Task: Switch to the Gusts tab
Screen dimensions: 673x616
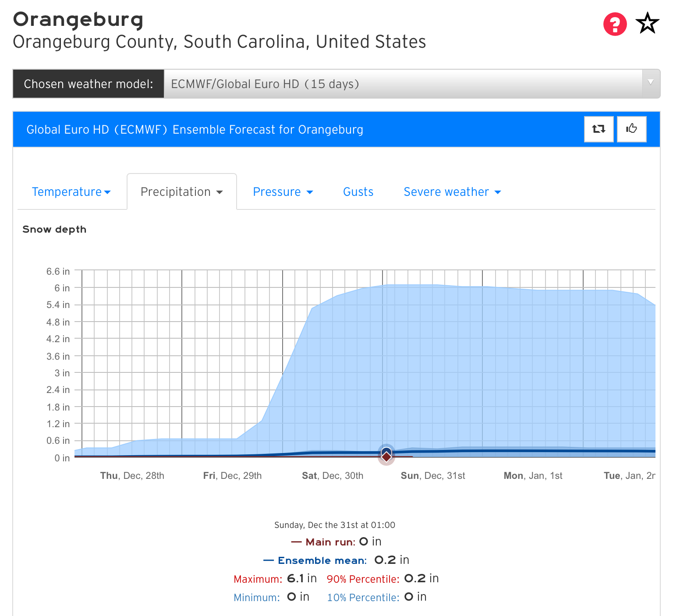Action: coord(358,192)
